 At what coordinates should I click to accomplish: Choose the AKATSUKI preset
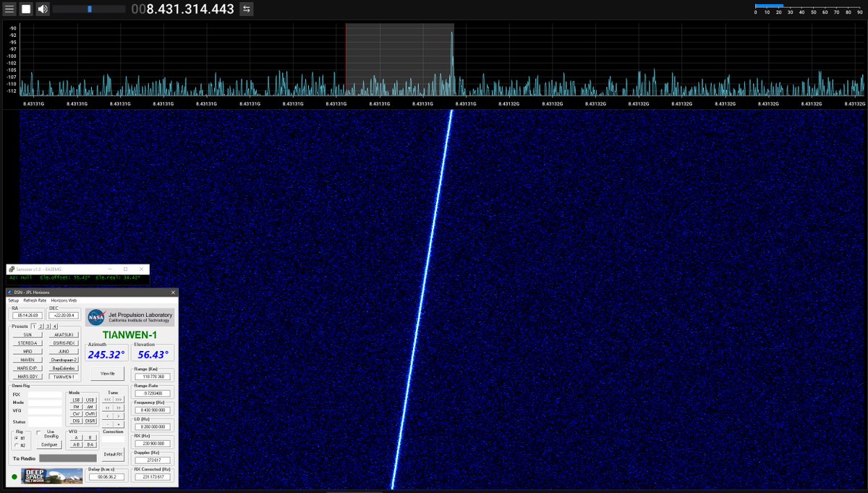64,334
